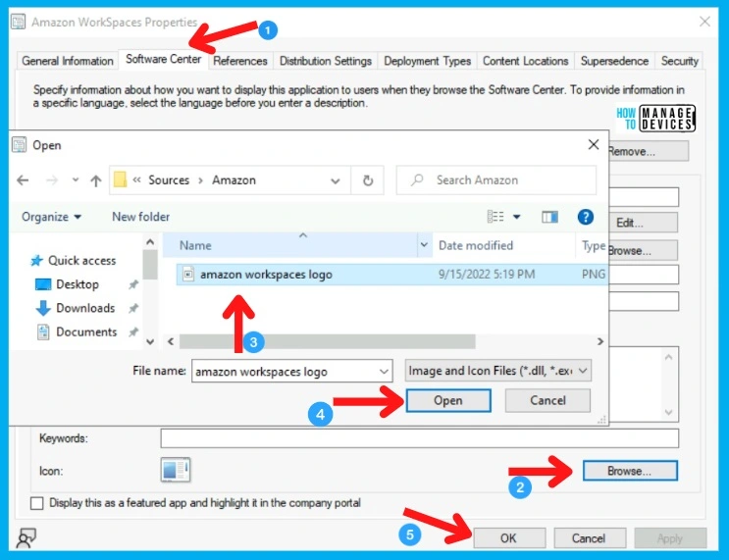The width and height of the screenshot is (729, 560).
Task: Open Desktop in the navigation pane
Action: 68,284
